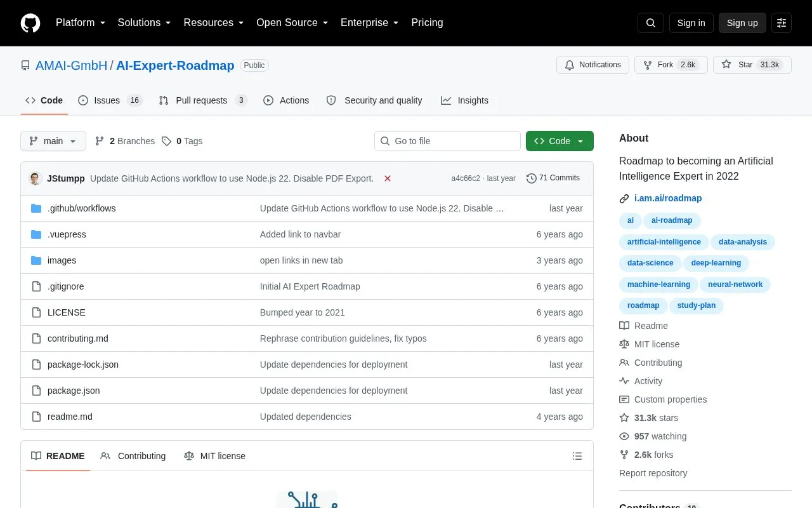Open the package-lock.json file

coord(83,364)
